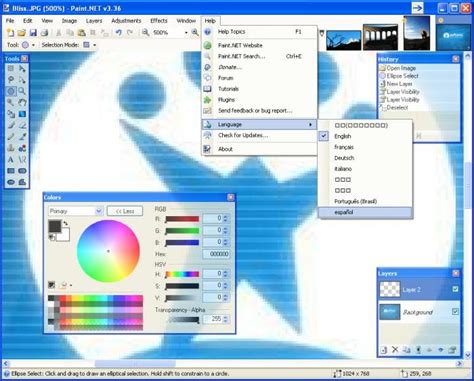The height and width of the screenshot is (381, 474).
Task: Choose About in Help menu
Action: coord(260,149)
